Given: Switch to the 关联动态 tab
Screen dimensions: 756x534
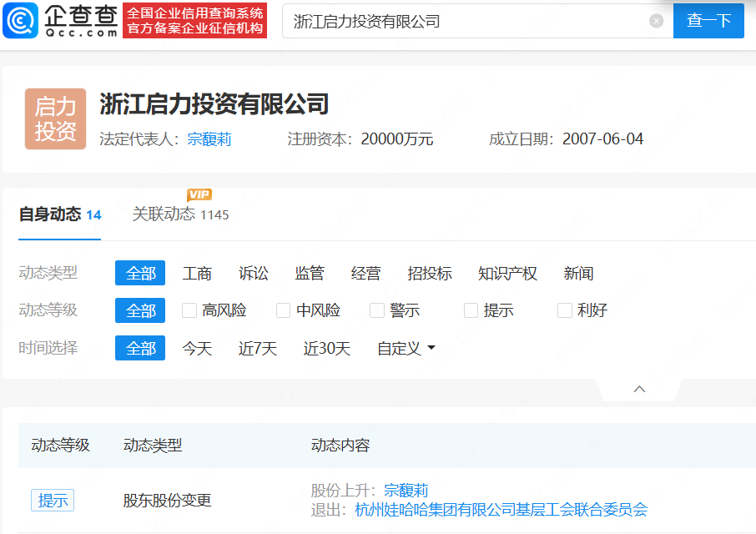Looking at the screenshot, I should (164, 214).
